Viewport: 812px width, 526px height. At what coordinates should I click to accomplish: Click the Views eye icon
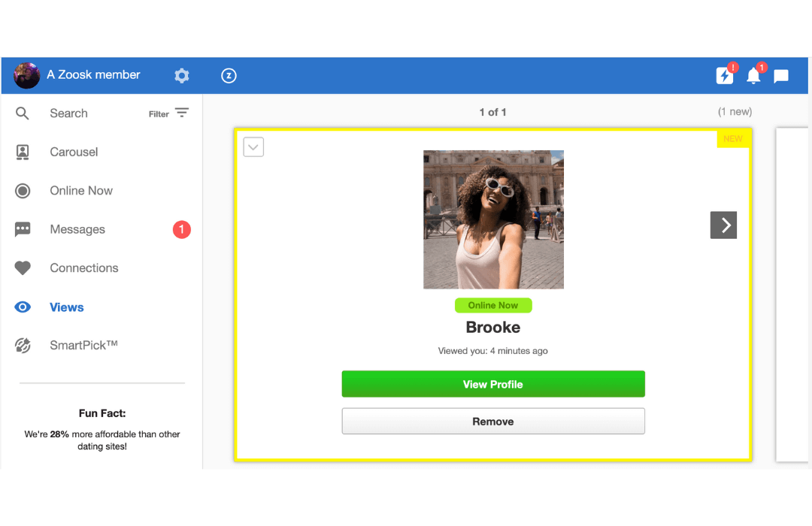tap(23, 307)
